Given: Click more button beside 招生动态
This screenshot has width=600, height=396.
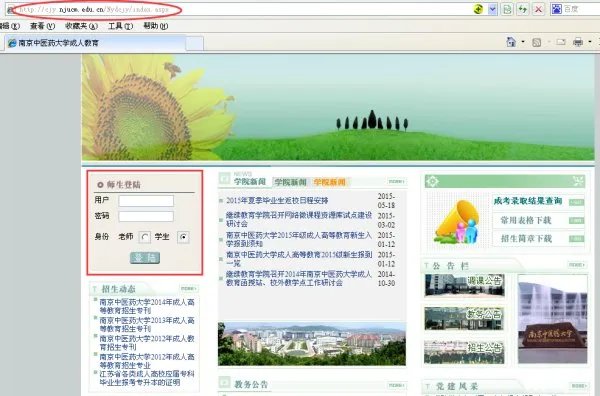Looking at the screenshot, I should pos(188,288).
